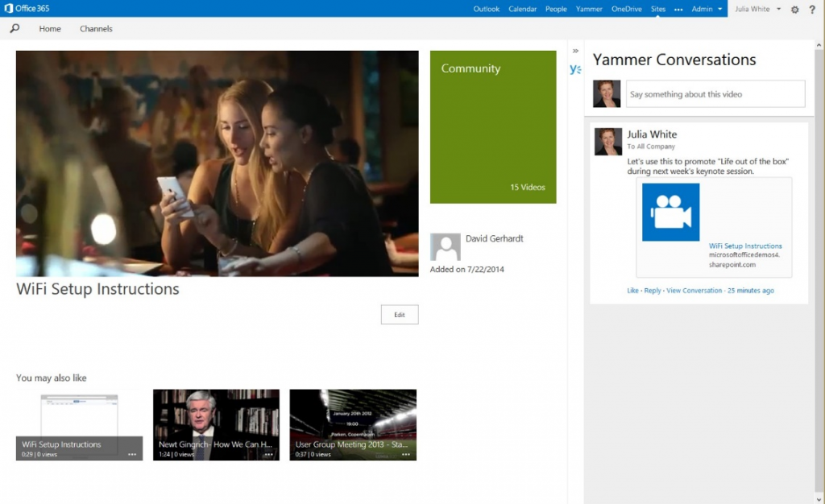The width and height of the screenshot is (825, 504).
Task: Go to Outlook in top navigation
Action: [486, 9]
